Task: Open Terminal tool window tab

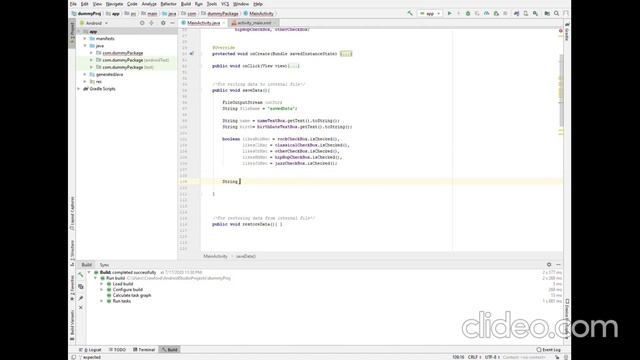Action: 144,350
